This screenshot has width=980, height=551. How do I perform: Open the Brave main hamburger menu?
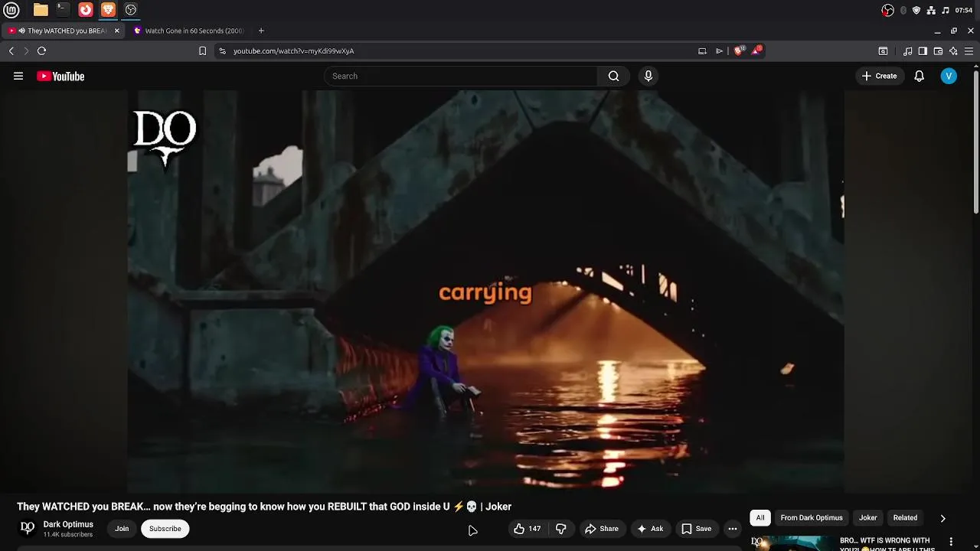[969, 51]
